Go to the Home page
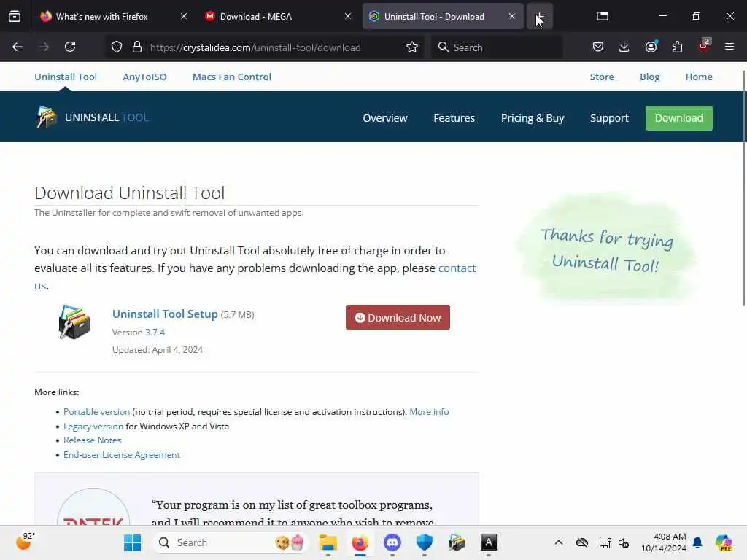Viewport: 747px width, 560px height. [x=698, y=77]
